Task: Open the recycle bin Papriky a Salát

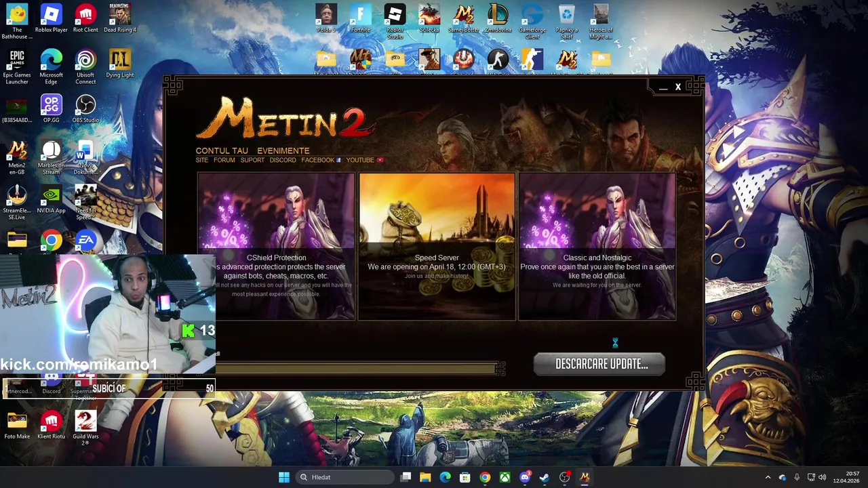Action: point(567,22)
